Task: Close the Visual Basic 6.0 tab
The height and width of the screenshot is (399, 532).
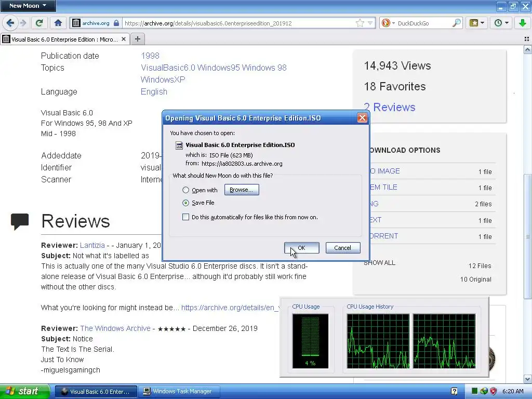Action: coord(124,39)
